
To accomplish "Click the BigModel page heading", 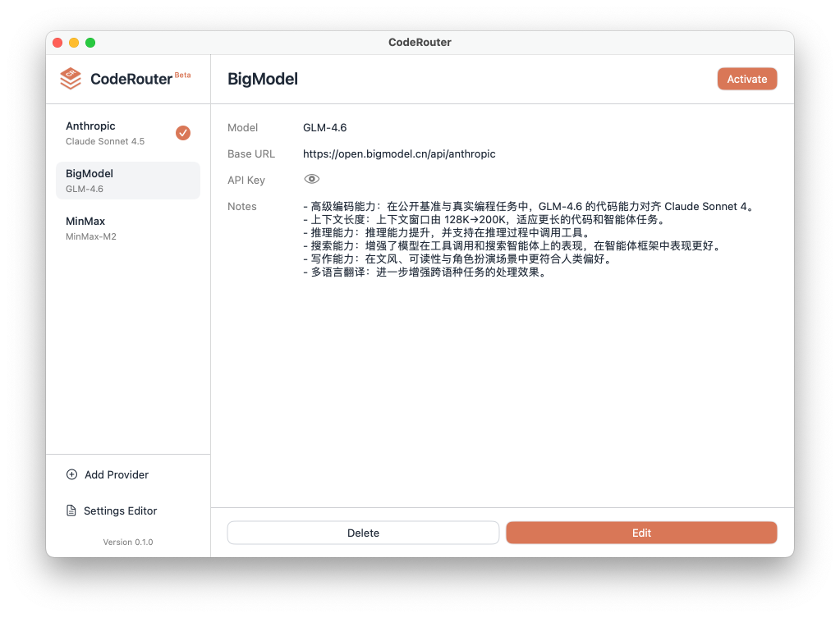I will 263,79.
